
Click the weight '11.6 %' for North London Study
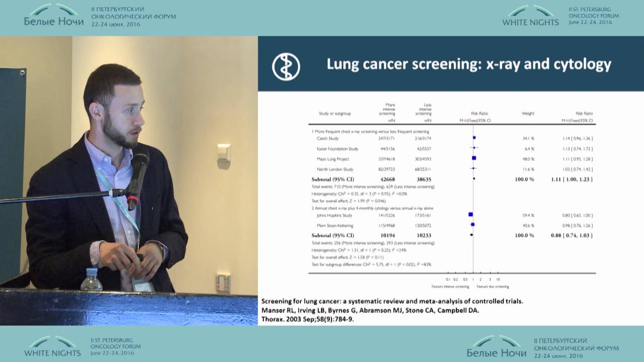[x=528, y=169]
